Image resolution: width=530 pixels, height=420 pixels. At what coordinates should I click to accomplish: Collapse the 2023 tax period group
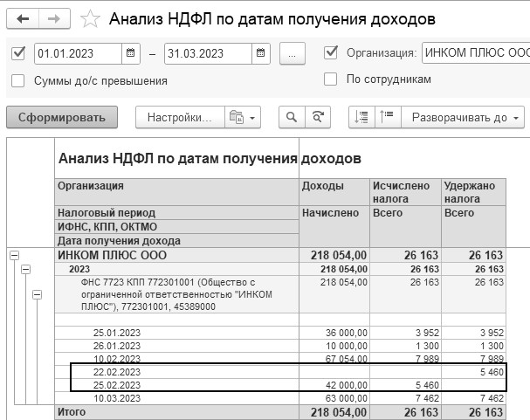click(x=25, y=269)
